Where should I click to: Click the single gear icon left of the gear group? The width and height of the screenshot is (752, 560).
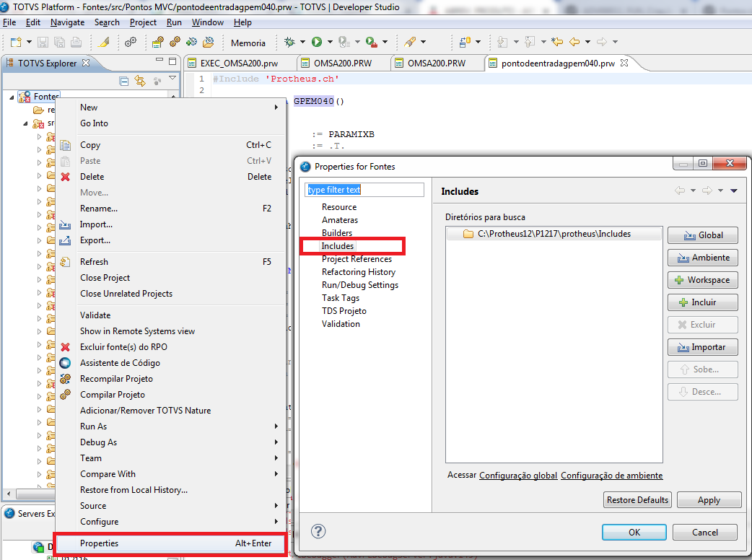[x=131, y=42]
